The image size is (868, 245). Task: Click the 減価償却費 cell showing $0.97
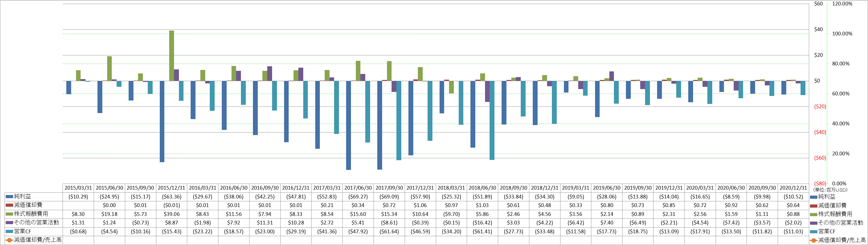tap(451, 205)
